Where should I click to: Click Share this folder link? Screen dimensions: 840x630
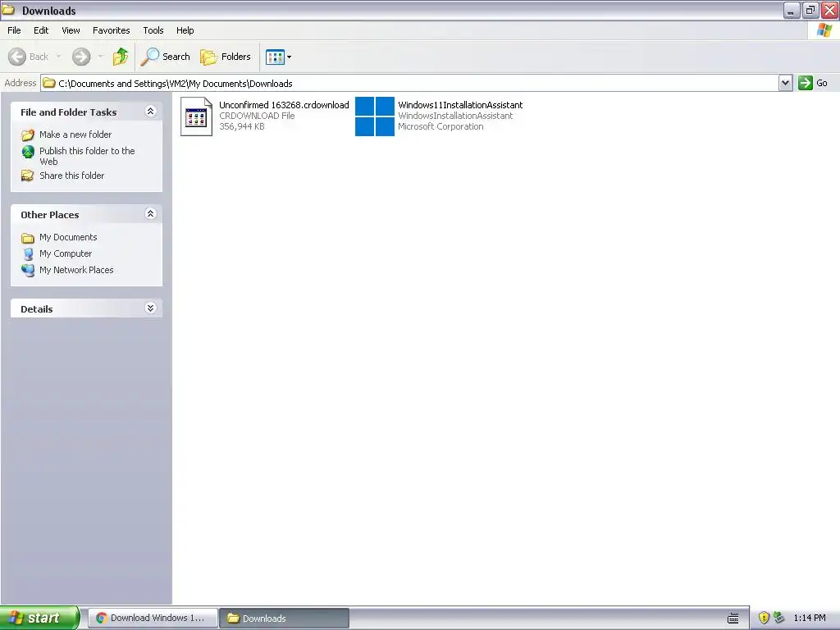coord(72,176)
